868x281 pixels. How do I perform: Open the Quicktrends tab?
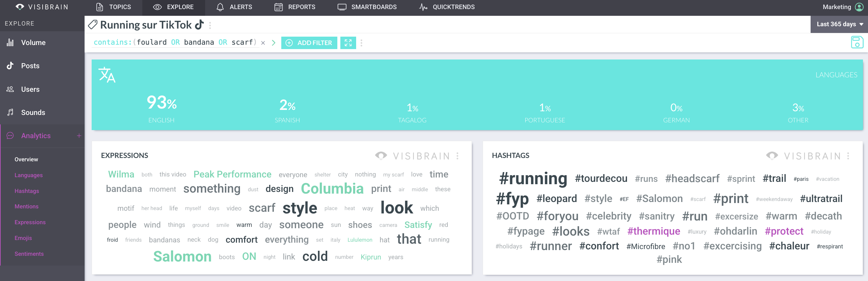(447, 7)
